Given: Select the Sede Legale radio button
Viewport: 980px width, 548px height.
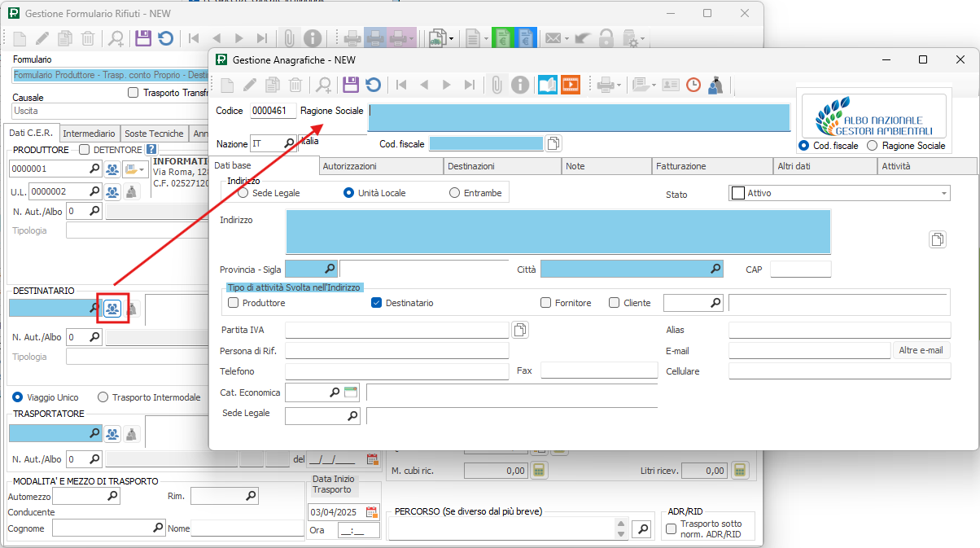Looking at the screenshot, I should pyautogui.click(x=243, y=193).
